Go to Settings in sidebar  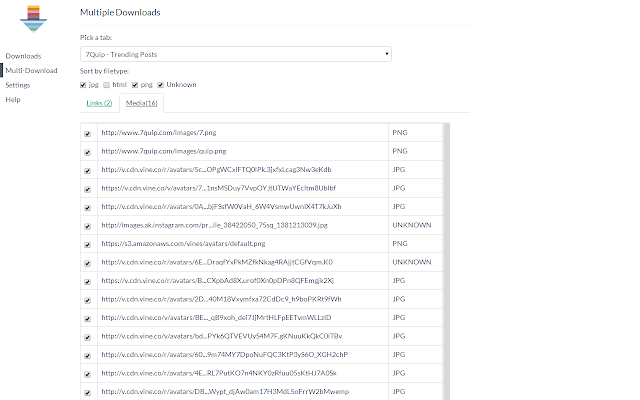coord(18,85)
